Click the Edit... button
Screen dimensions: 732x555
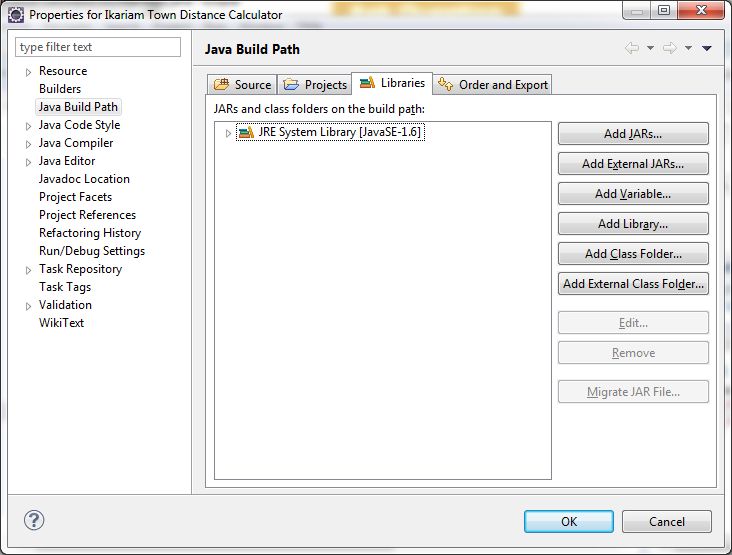pyautogui.click(x=633, y=323)
